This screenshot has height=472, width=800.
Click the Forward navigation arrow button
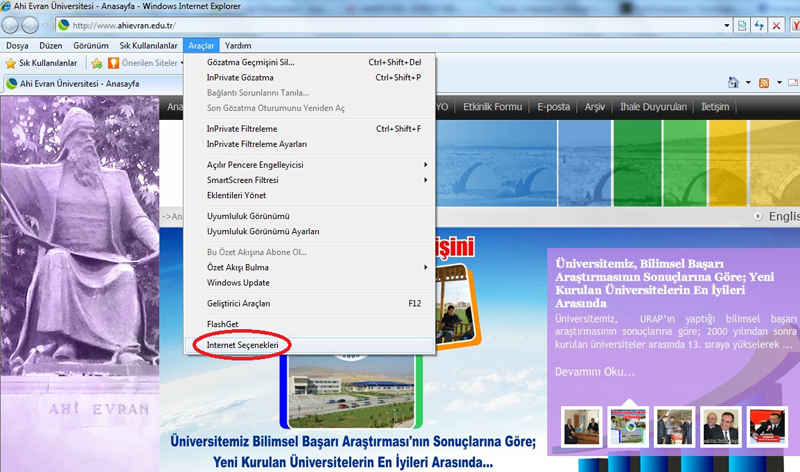[x=30, y=25]
